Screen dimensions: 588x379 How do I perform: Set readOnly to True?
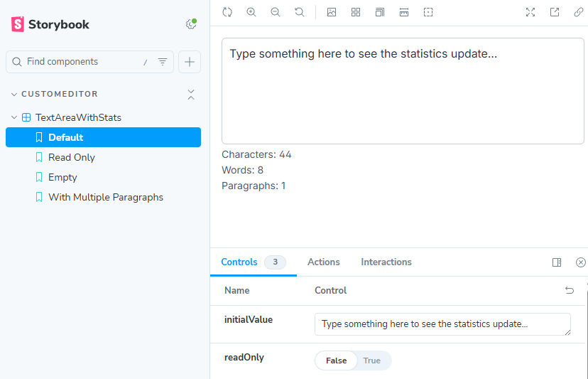click(371, 361)
